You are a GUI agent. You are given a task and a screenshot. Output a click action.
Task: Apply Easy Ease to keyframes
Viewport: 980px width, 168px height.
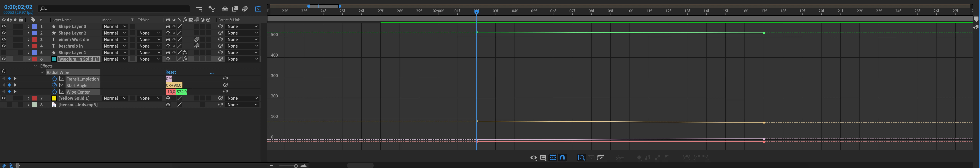tap(686, 157)
